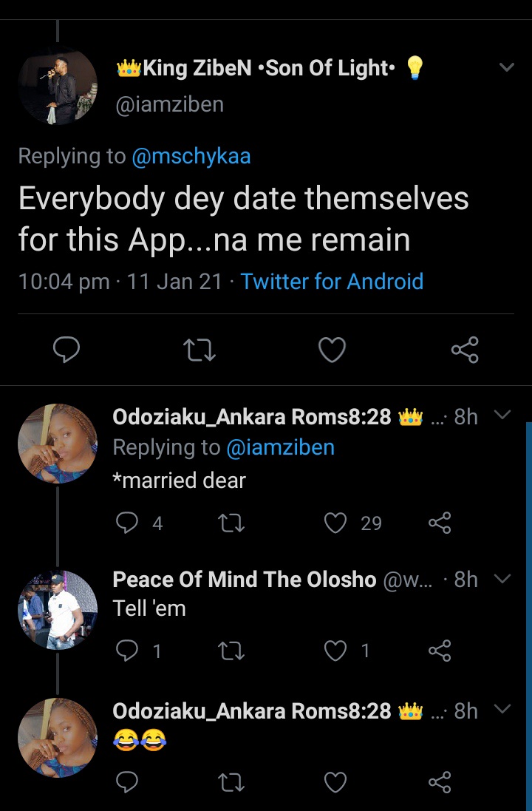The width and height of the screenshot is (532, 811).
Task: Share the "Tell 'em" tweet
Action: pos(439,651)
